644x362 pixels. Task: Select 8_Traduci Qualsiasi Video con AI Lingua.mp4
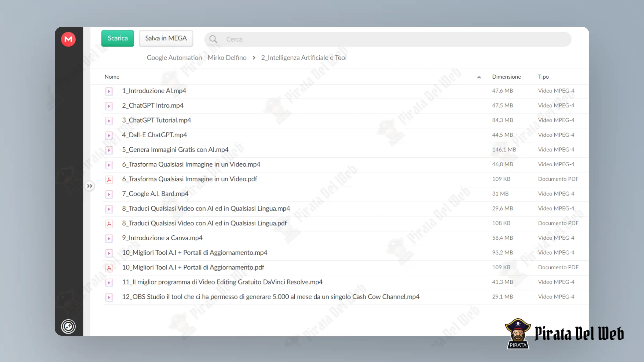click(206, 208)
